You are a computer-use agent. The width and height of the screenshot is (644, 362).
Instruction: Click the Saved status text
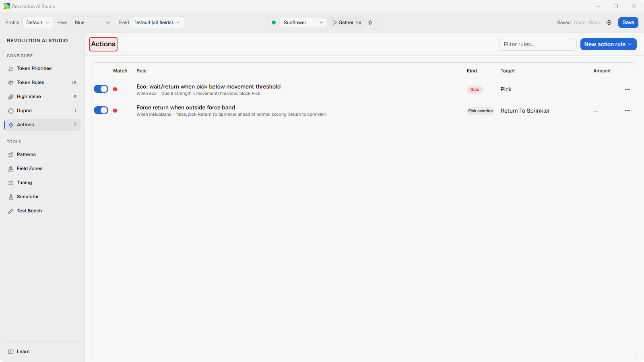click(x=563, y=23)
